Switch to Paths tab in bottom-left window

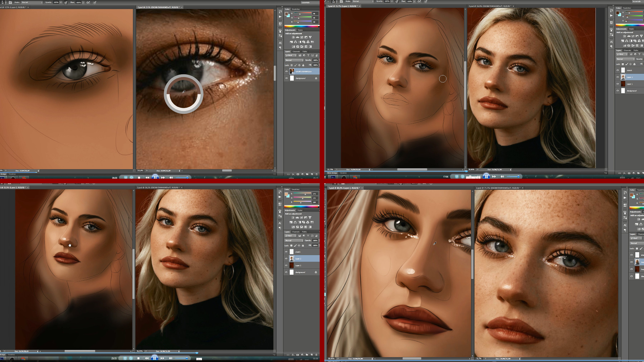(304, 232)
